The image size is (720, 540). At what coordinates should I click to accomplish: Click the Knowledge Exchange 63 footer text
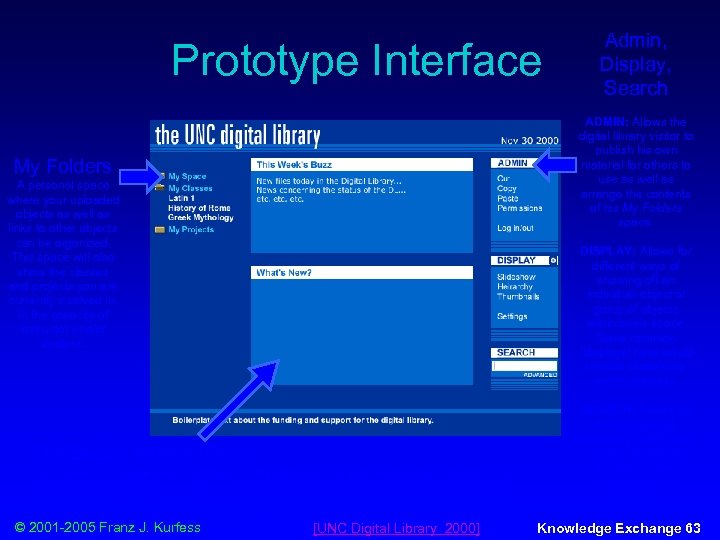[x=619, y=528]
